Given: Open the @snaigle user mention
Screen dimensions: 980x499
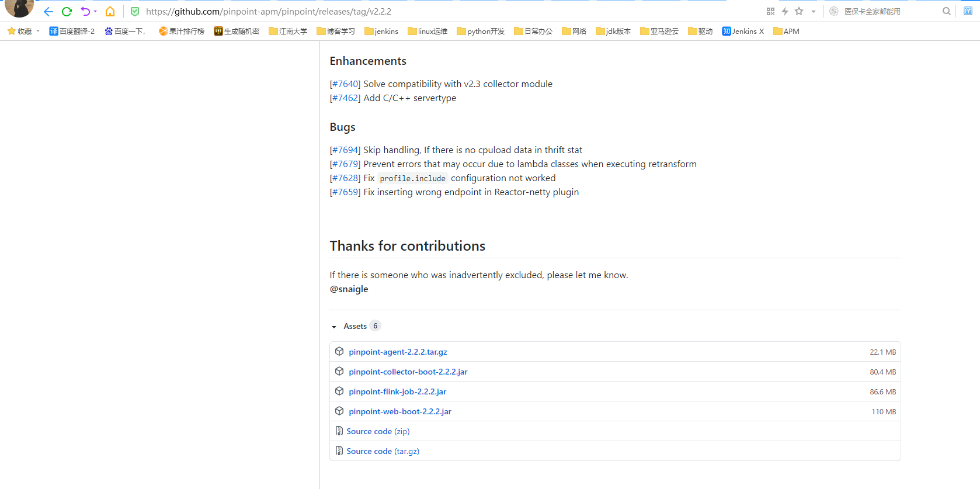Looking at the screenshot, I should (x=349, y=289).
